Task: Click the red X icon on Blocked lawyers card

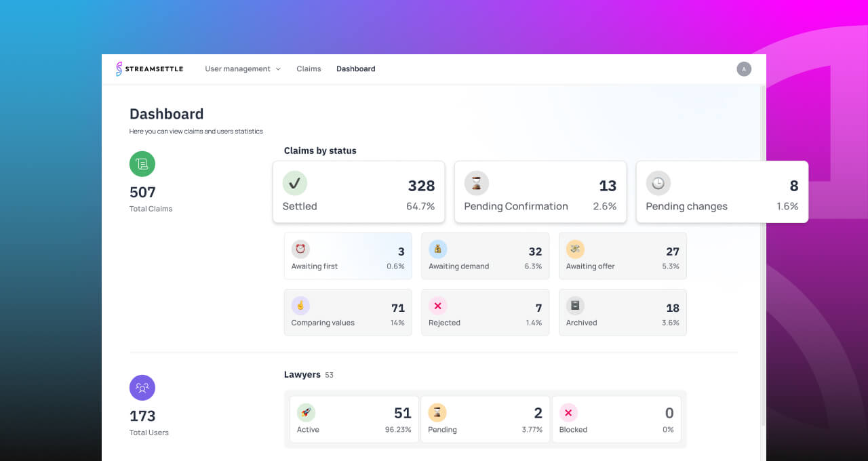Action: pyautogui.click(x=569, y=412)
